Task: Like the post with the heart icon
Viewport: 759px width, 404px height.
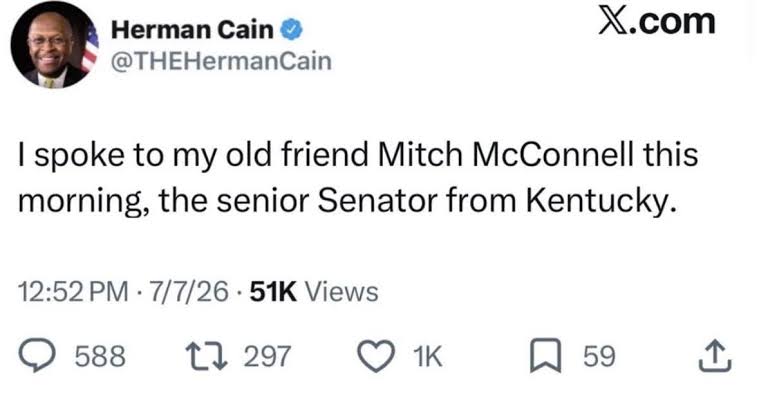Action: tap(377, 357)
